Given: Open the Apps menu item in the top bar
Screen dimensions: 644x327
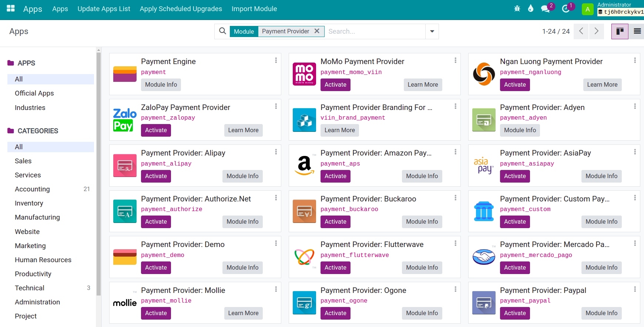Looking at the screenshot, I should click(x=60, y=9).
